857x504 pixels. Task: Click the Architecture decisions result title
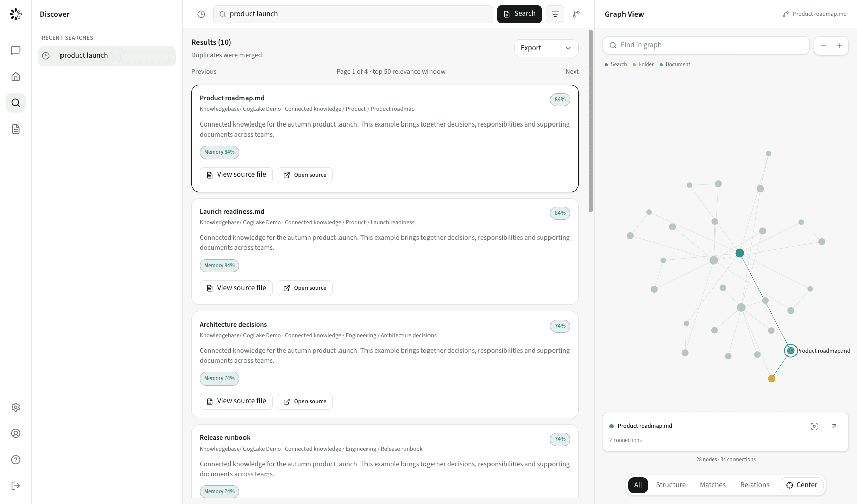[x=233, y=325]
